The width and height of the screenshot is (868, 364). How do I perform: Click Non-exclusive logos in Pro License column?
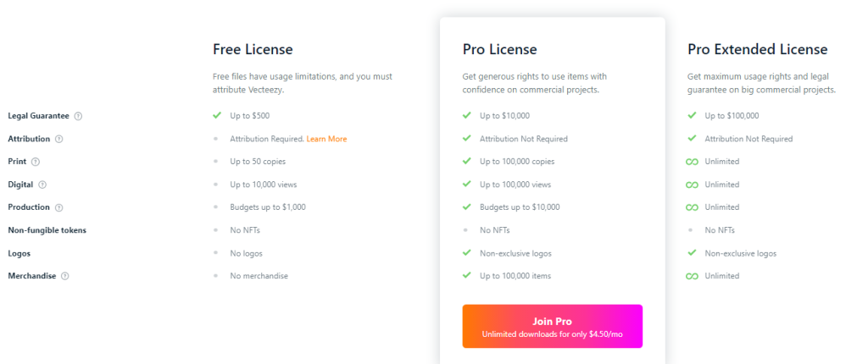(x=515, y=253)
